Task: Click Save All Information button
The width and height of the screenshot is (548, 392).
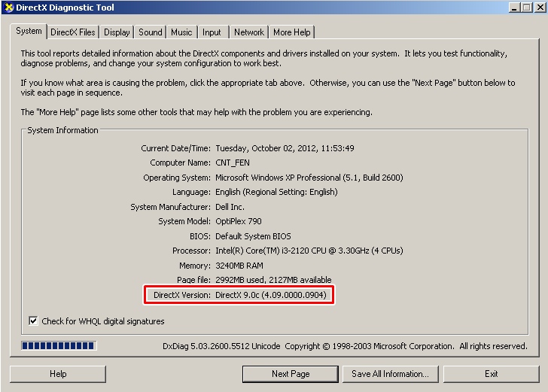Action: coord(390,374)
